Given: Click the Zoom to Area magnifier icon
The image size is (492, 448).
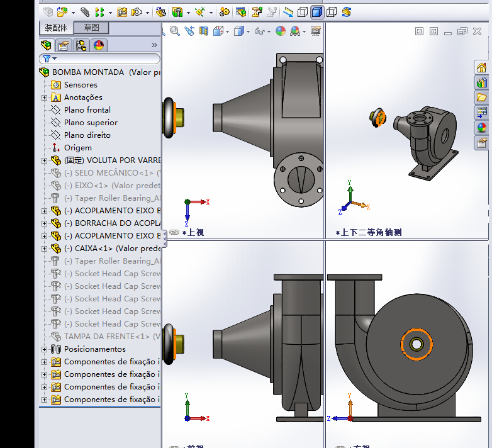Looking at the screenshot, I should tap(175, 31).
